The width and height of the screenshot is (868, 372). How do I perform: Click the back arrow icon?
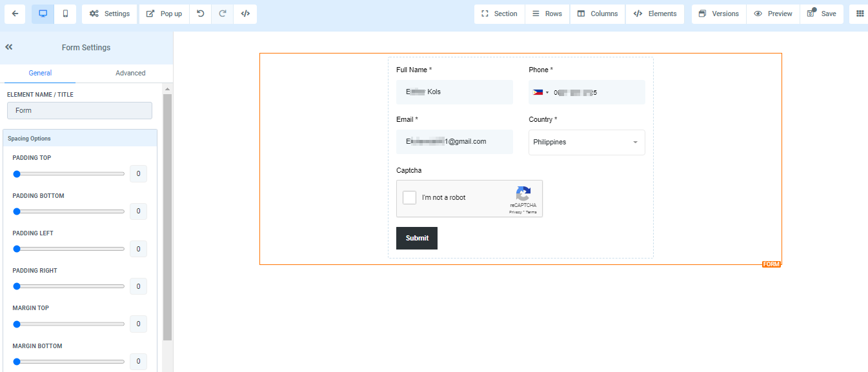click(x=14, y=14)
